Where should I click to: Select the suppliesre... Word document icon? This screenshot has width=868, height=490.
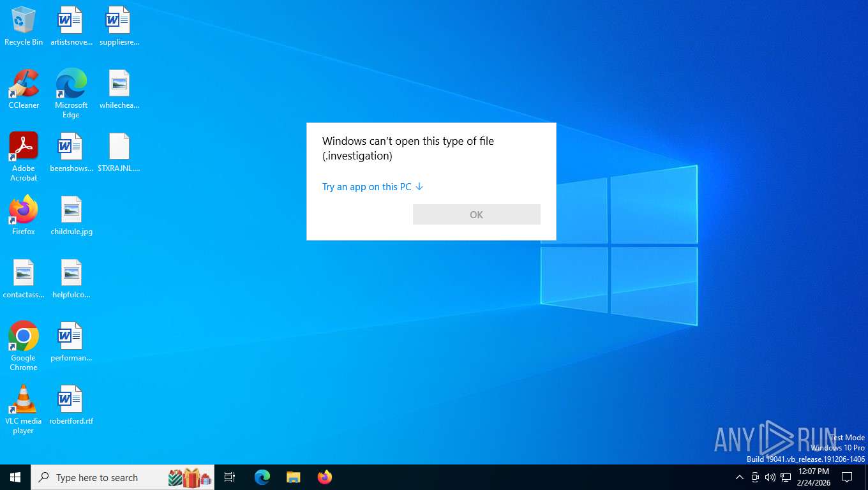[119, 27]
